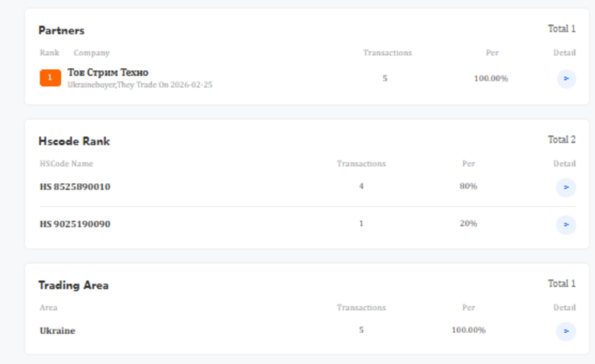Click the Company column header

(x=91, y=52)
